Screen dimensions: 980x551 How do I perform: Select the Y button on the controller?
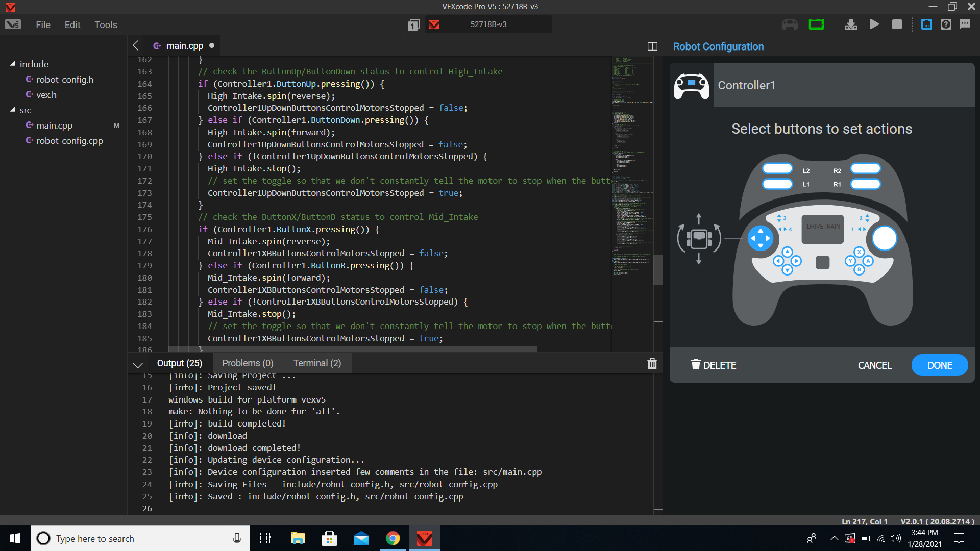pos(850,261)
